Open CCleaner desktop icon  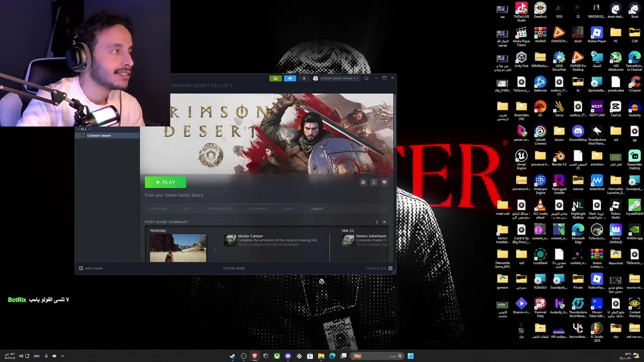tap(634, 84)
